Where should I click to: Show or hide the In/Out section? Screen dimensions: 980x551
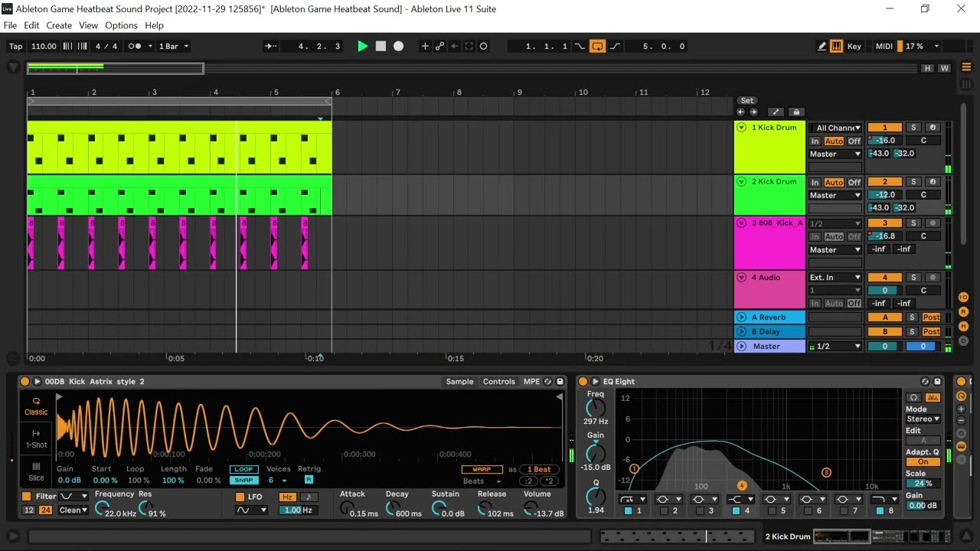pos(963,297)
